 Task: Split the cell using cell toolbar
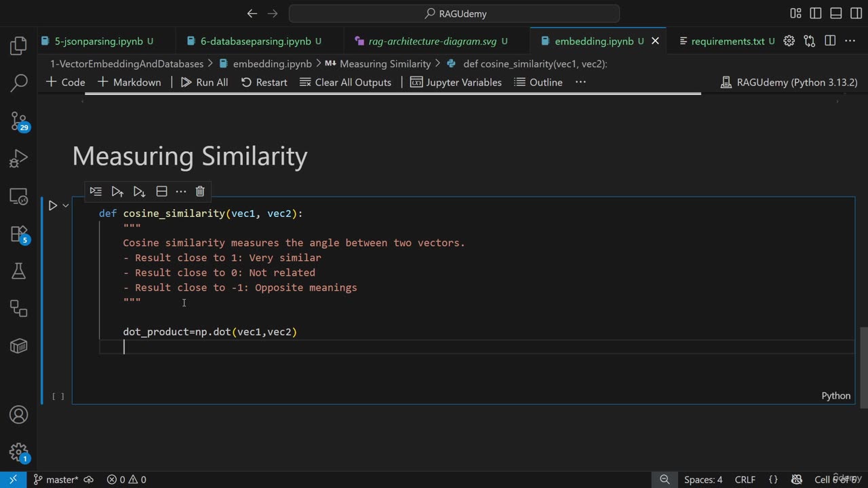point(161,191)
